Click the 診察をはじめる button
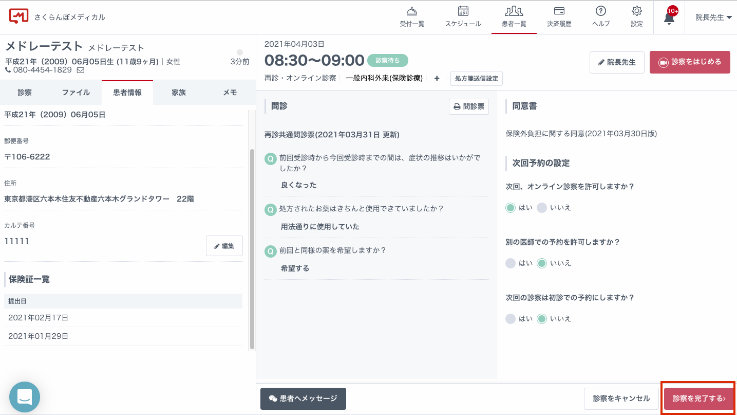 [689, 61]
